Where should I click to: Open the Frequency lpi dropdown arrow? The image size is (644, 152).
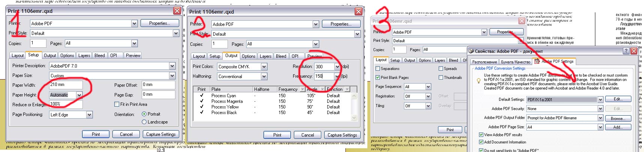tap(337, 77)
